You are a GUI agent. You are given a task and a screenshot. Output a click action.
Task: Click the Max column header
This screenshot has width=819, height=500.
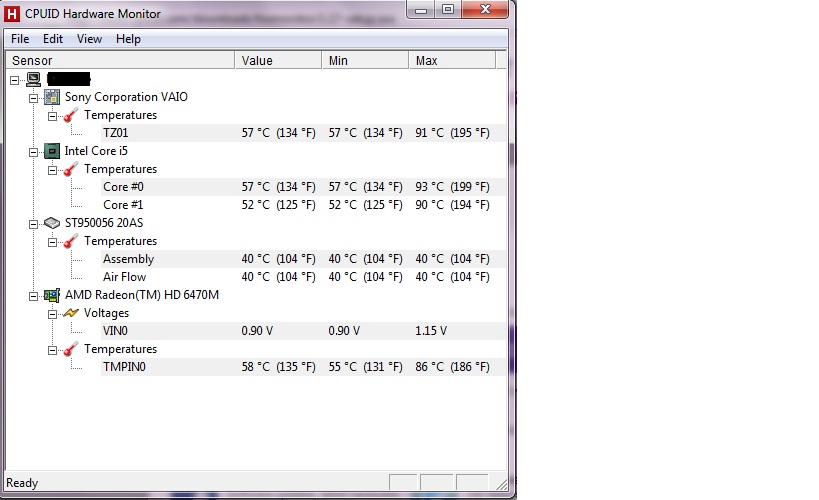(x=452, y=61)
